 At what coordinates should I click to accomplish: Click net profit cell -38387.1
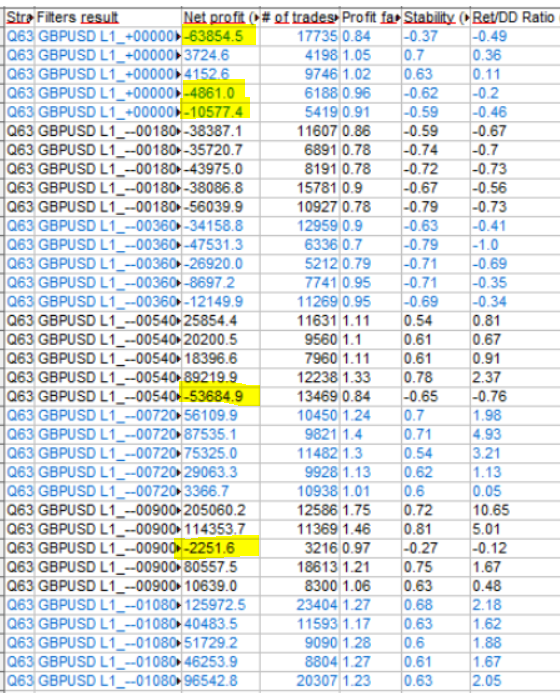220,131
